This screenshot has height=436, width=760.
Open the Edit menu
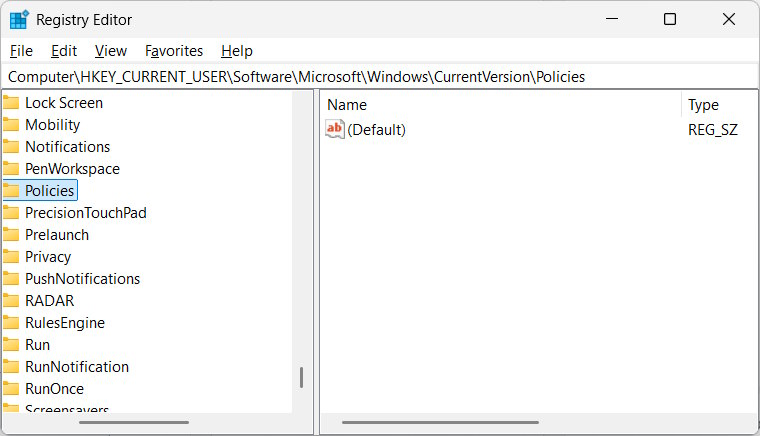[x=64, y=50]
